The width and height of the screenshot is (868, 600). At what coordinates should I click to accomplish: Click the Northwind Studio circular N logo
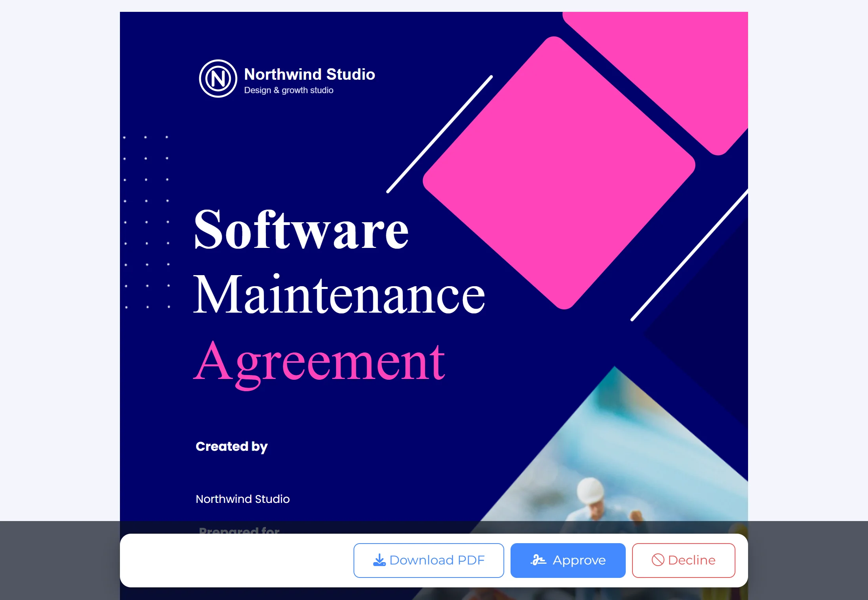tap(218, 79)
